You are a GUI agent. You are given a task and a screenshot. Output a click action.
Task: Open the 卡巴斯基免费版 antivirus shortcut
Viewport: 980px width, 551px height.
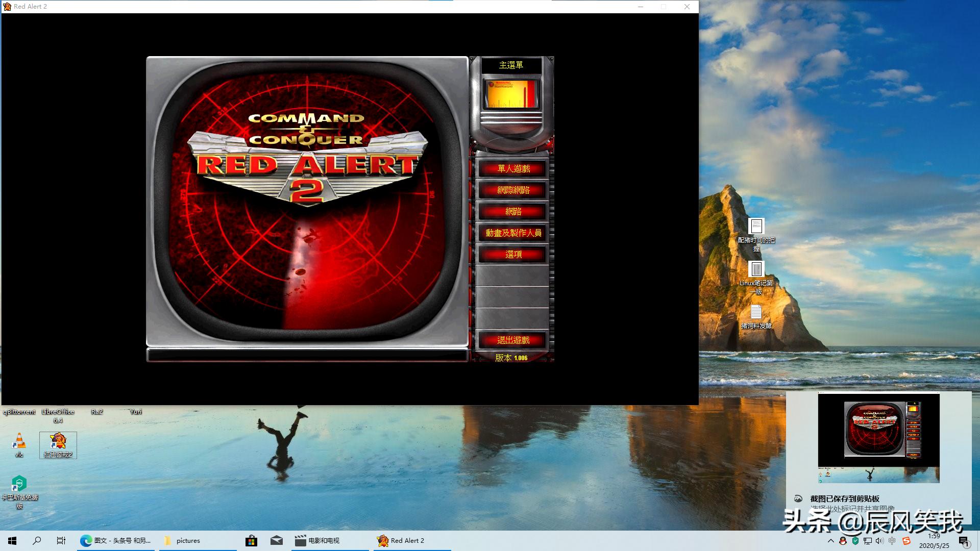(x=19, y=482)
